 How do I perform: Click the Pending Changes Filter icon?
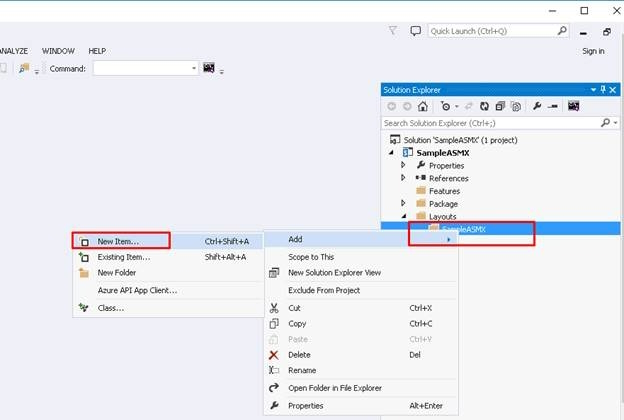coord(445,106)
